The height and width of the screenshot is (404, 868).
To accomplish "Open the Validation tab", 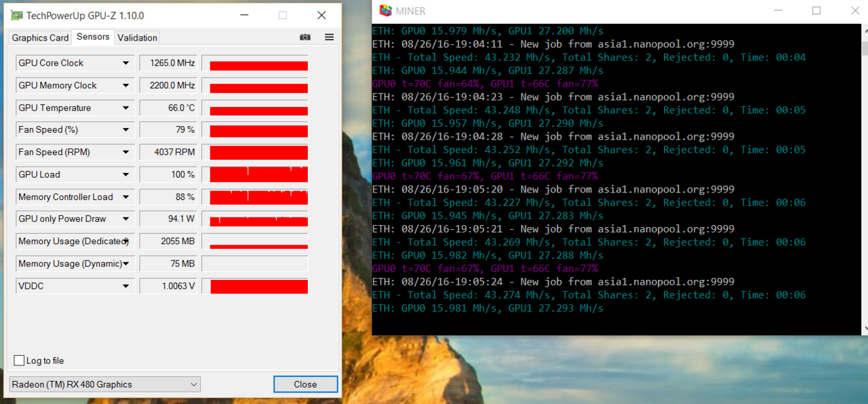I will tap(137, 38).
